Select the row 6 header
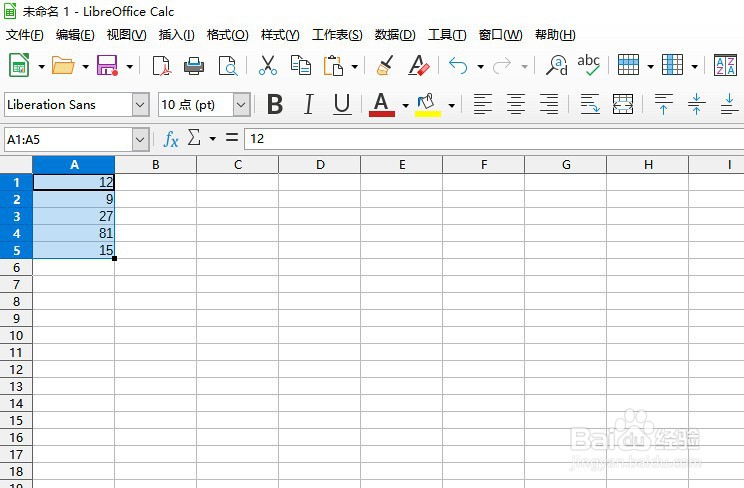 point(16,267)
